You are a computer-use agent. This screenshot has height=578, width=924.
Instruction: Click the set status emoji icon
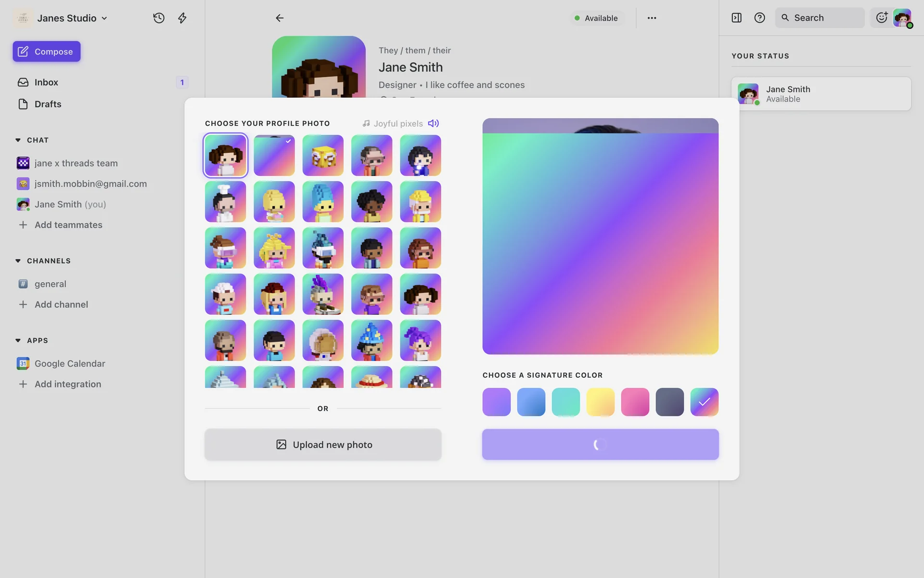[881, 18]
